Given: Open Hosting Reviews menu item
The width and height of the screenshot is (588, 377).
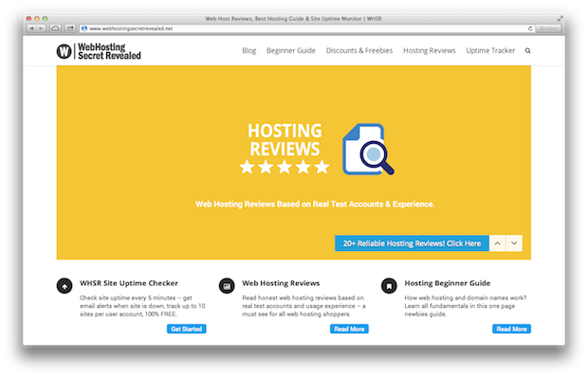Looking at the screenshot, I should pos(430,50).
